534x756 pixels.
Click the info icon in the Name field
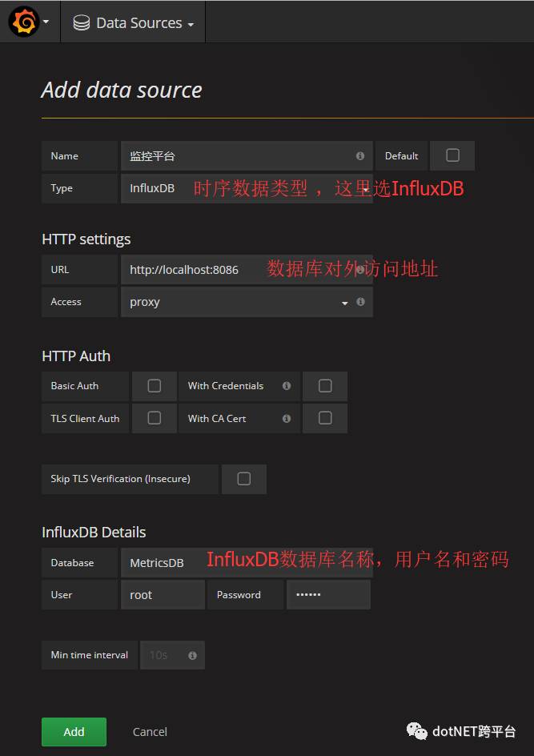(360, 155)
